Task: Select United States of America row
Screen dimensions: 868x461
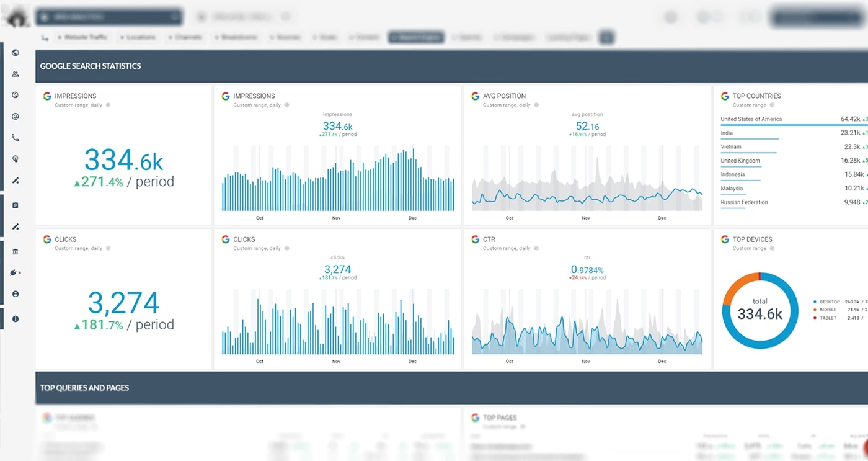Action: 794,120
